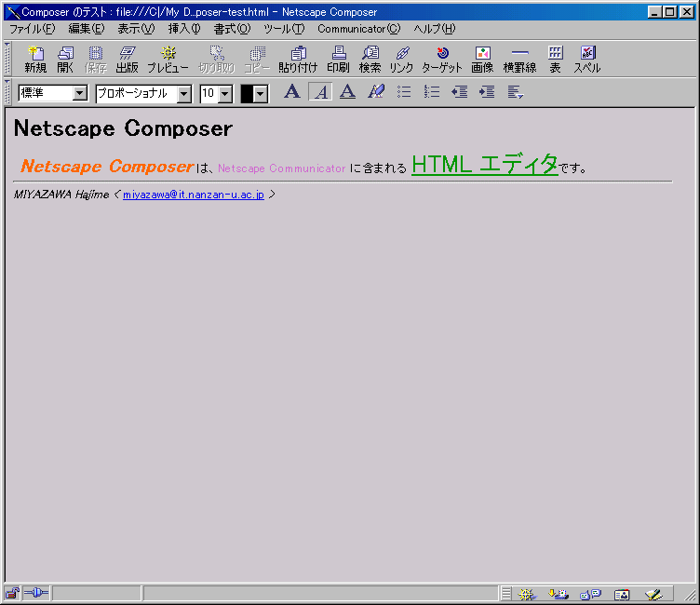Screen dimensions: 700x605
Task: Open the ツール(T) menu
Action: 284,29
